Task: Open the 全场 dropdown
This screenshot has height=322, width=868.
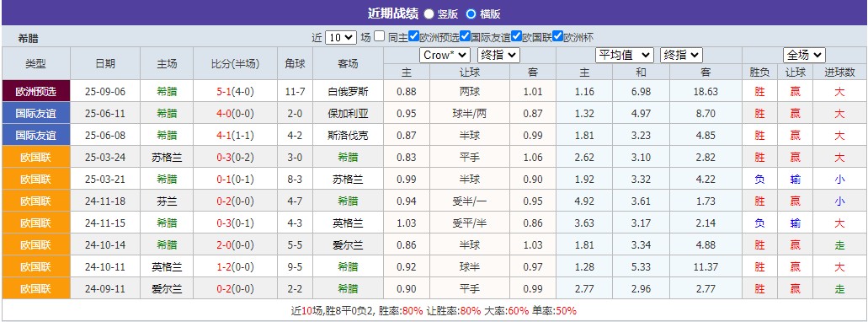Action: click(x=804, y=55)
